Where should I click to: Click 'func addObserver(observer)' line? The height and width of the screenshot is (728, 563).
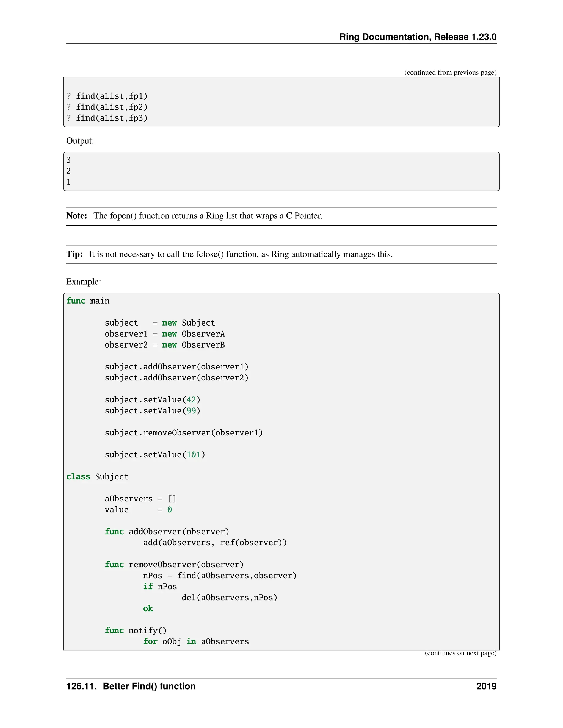pos(167,532)
